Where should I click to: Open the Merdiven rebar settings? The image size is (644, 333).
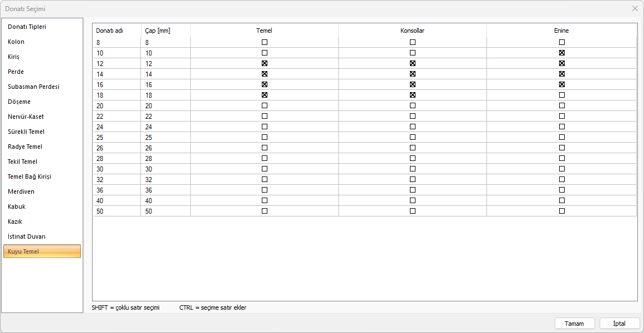(21, 191)
